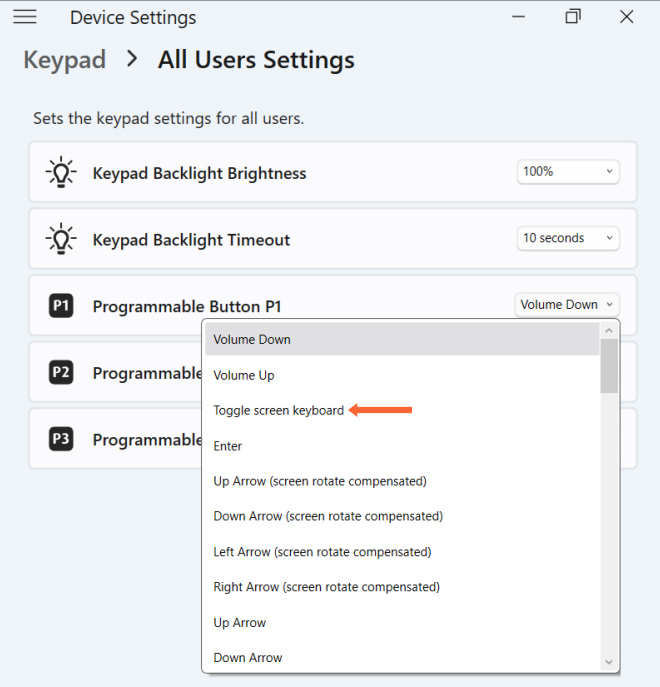Click the P3 button icon
This screenshot has width=660, height=687.
61,439
